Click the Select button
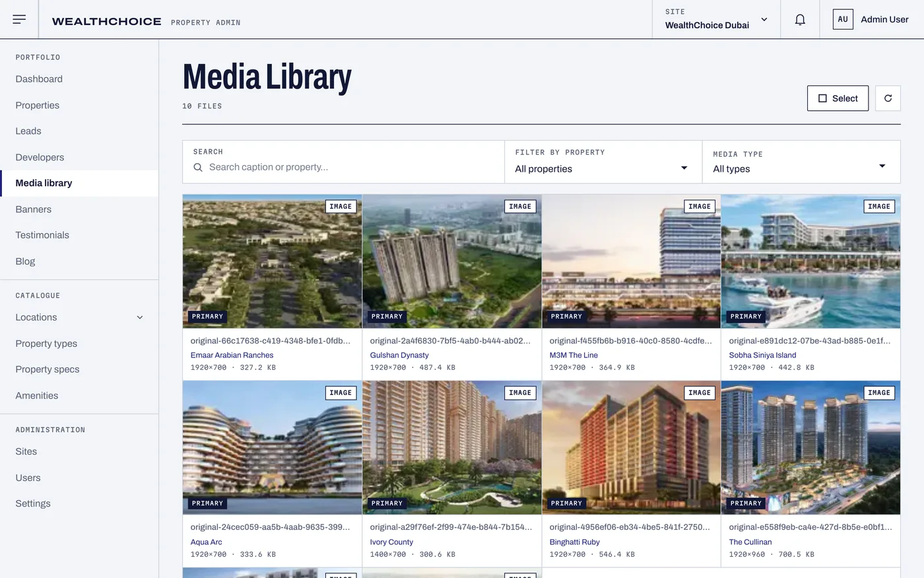Screen dimensions: 924x578 (838, 98)
